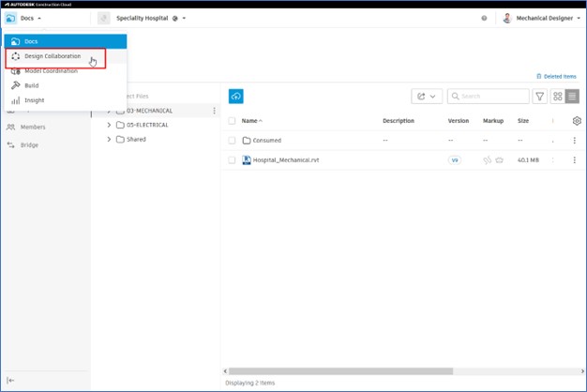
Task: Open the Deleted Items link
Action: [x=557, y=76]
